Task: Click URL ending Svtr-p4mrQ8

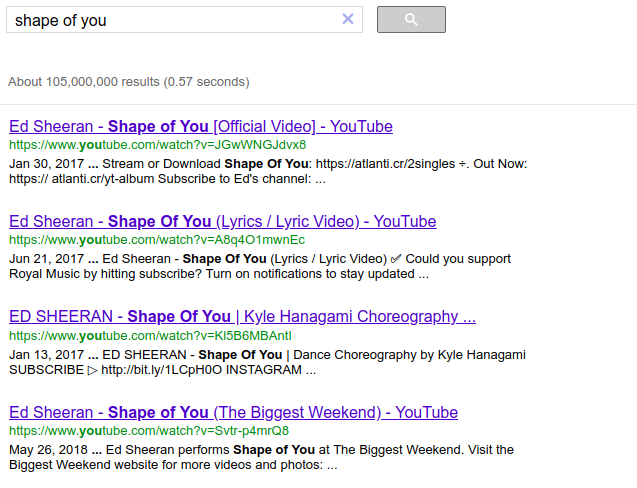Action: [149, 431]
